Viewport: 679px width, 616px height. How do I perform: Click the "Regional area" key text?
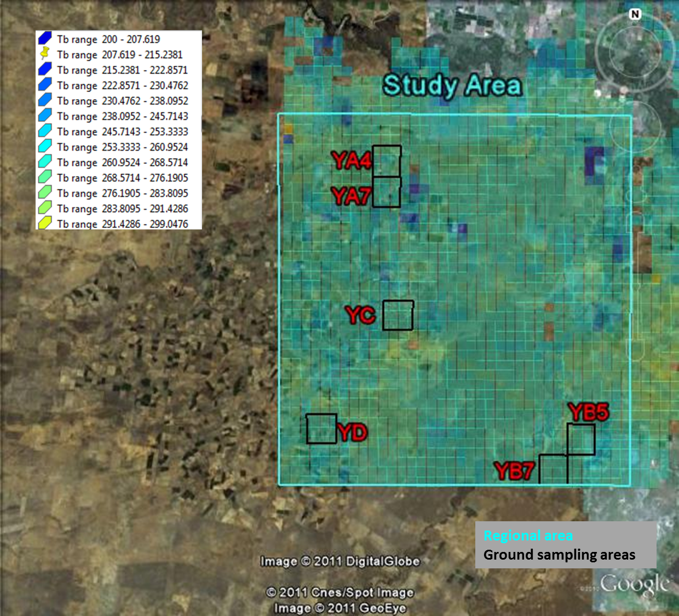click(x=528, y=536)
